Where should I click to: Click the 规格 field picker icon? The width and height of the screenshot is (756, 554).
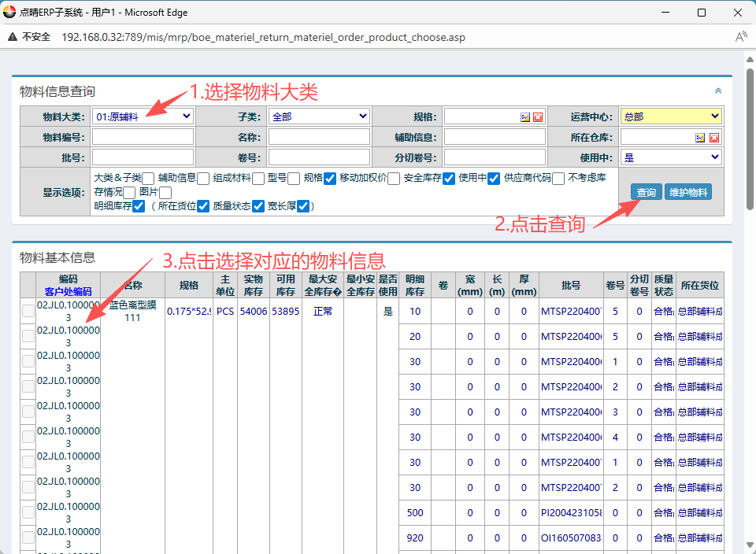point(525,117)
